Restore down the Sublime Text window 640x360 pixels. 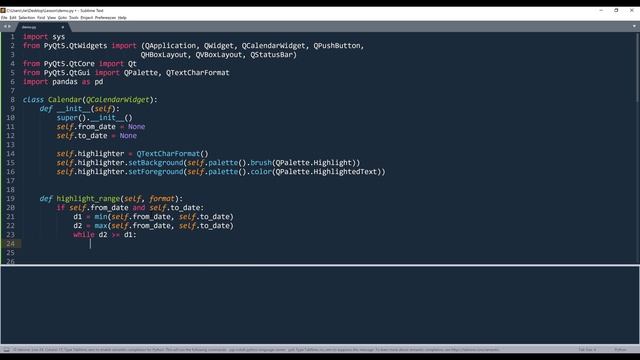616,10
